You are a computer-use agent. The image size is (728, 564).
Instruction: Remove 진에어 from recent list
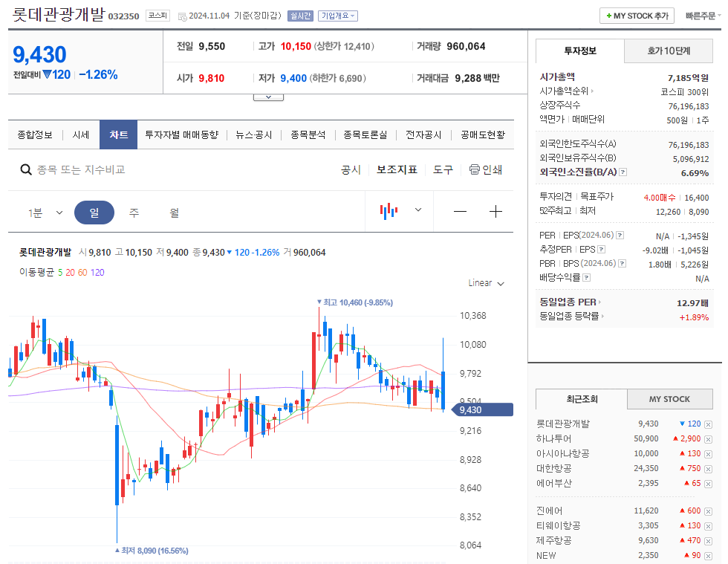[708, 511]
